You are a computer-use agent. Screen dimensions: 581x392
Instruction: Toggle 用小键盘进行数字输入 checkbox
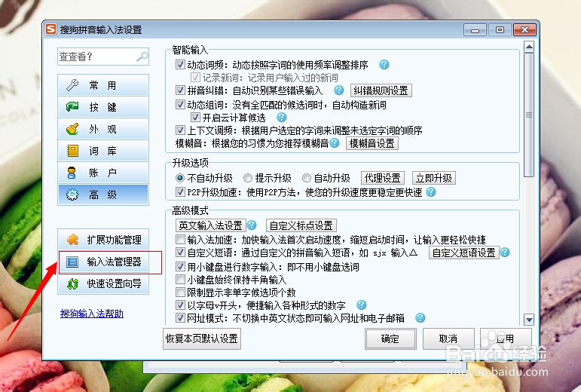[180, 266]
